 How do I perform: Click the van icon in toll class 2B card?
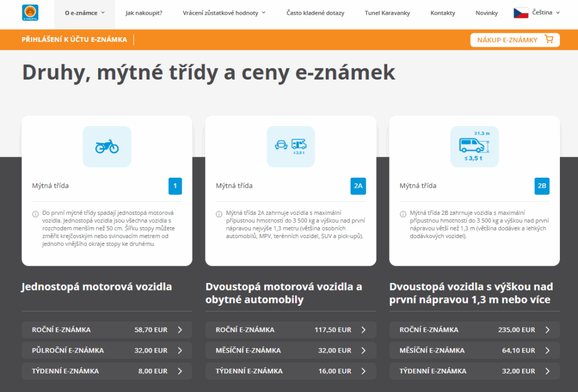pos(474,146)
